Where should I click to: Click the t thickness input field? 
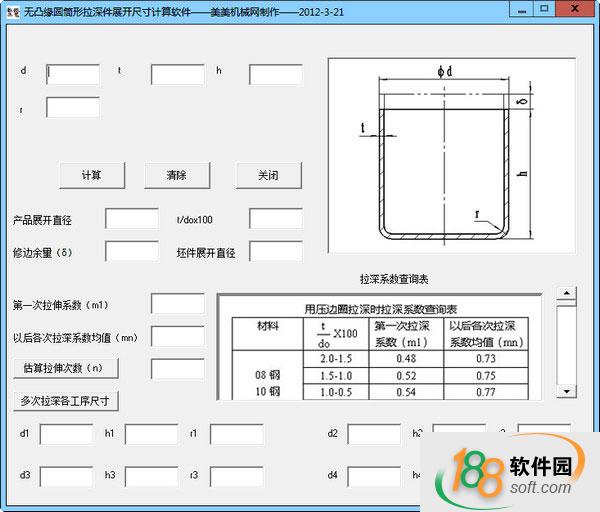[178, 74]
